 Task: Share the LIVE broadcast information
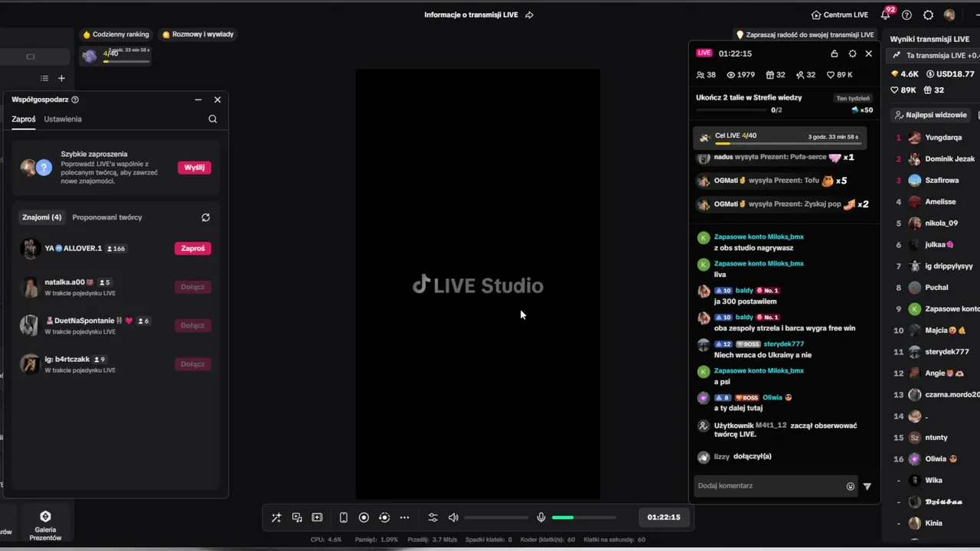click(529, 15)
